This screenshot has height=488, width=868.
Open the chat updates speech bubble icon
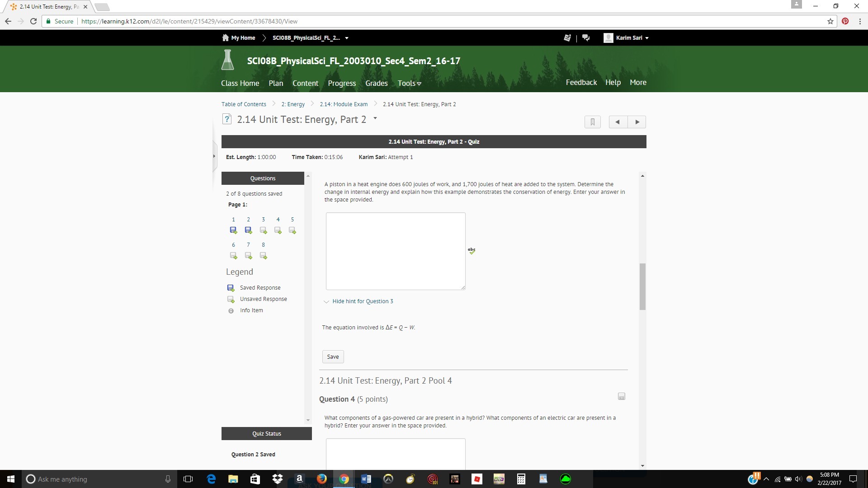coord(586,38)
